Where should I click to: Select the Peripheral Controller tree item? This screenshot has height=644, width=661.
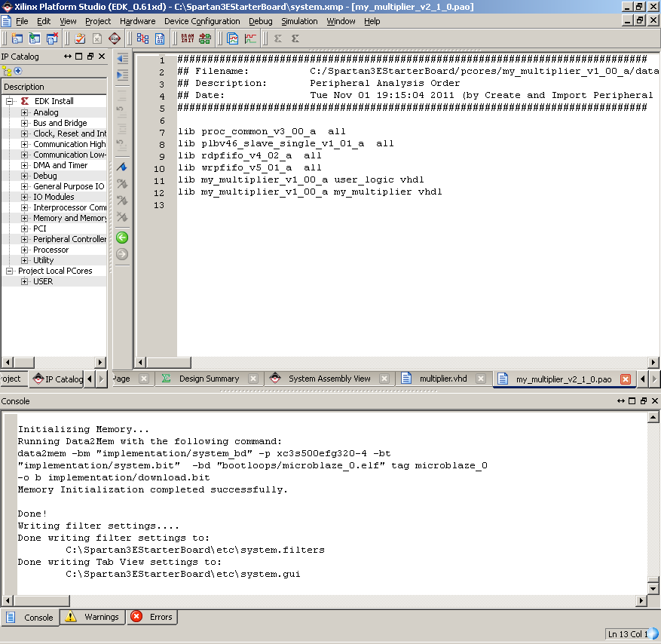click(x=69, y=239)
